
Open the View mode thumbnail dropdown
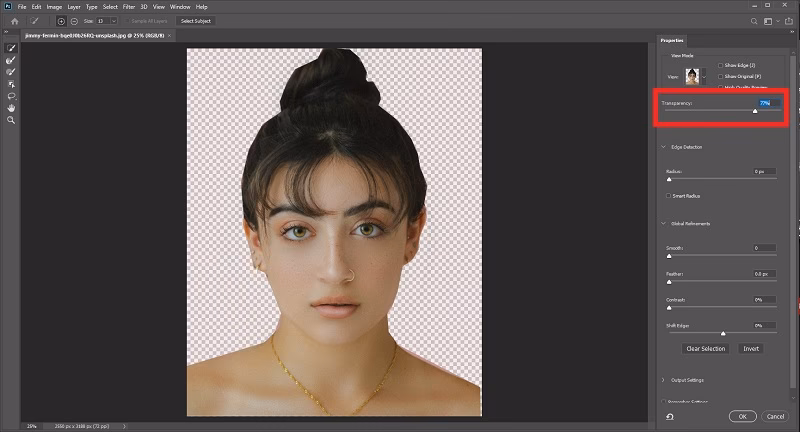pos(693,77)
